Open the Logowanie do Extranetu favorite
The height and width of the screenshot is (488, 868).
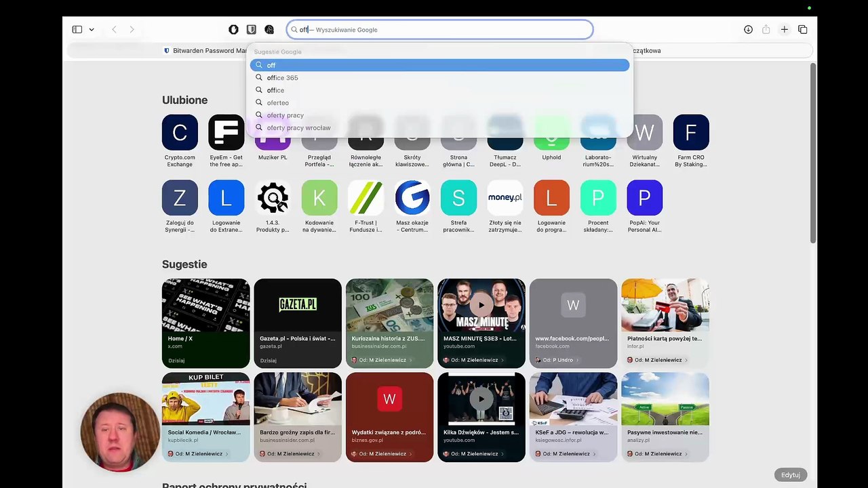tap(226, 206)
